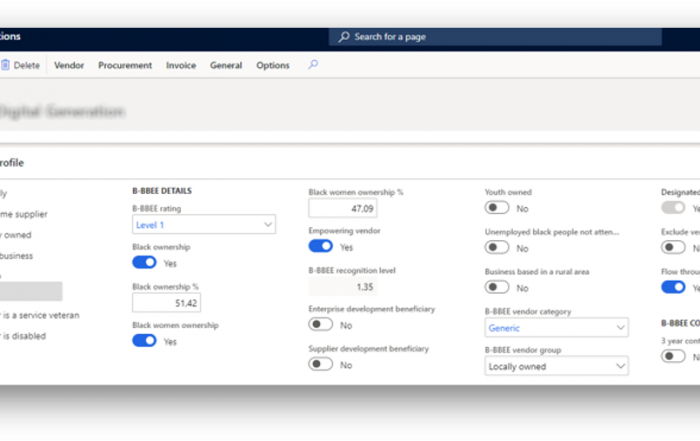Click the Delete trash icon
The width and height of the screenshot is (700, 441).
[x=5, y=65]
